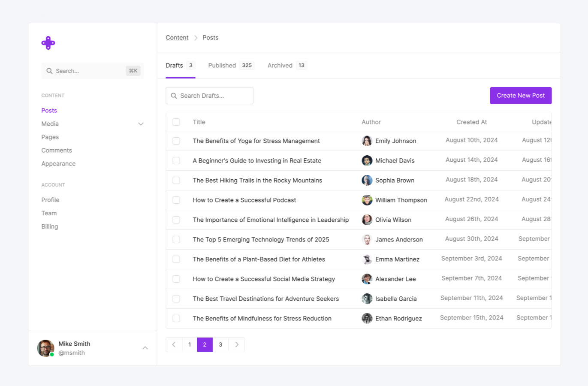The width and height of the screenshot is (588, 386).
Task: Click Michael Davis's avatar picture
Action: click(367, 160)
